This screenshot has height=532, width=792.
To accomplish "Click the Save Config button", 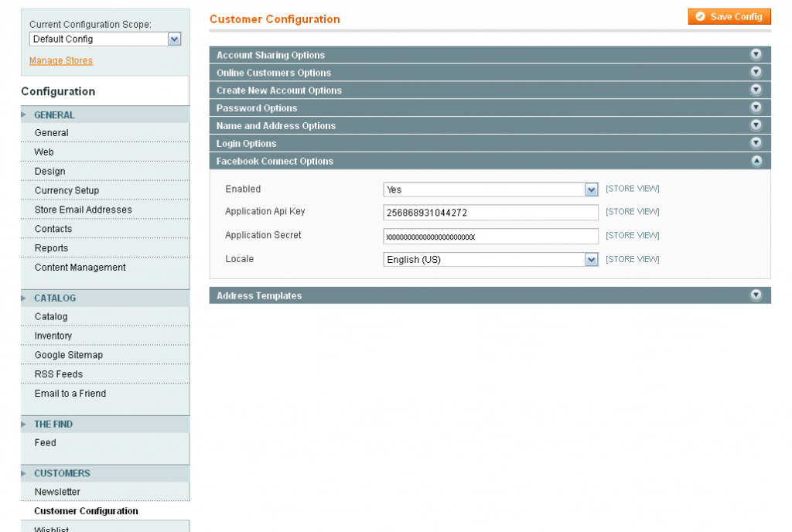I will (729, 17).
